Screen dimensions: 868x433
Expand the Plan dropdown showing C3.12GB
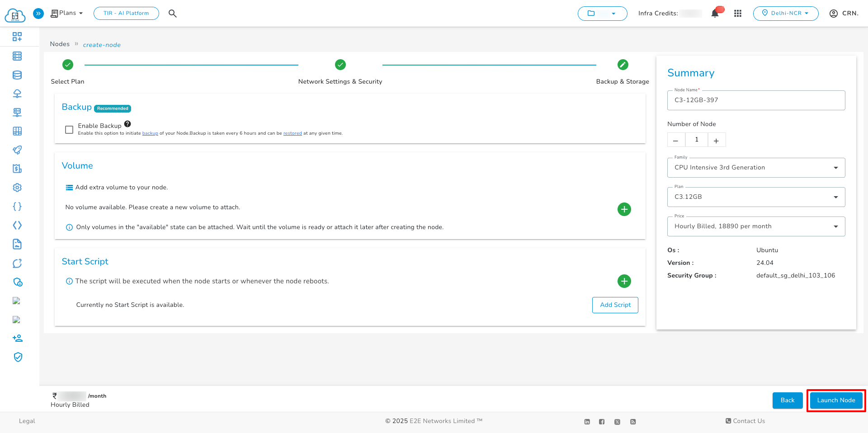click(x=836, y=197)
